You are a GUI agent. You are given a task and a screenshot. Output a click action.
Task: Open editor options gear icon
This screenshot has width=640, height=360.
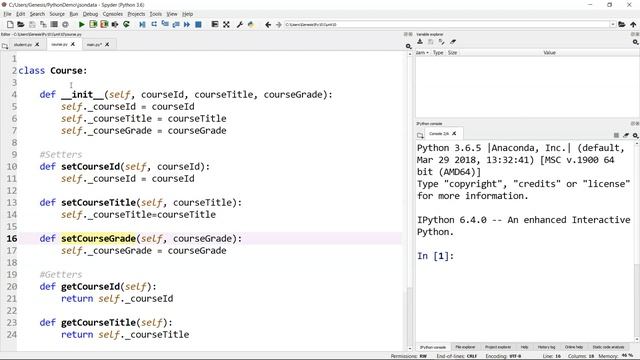409,46
